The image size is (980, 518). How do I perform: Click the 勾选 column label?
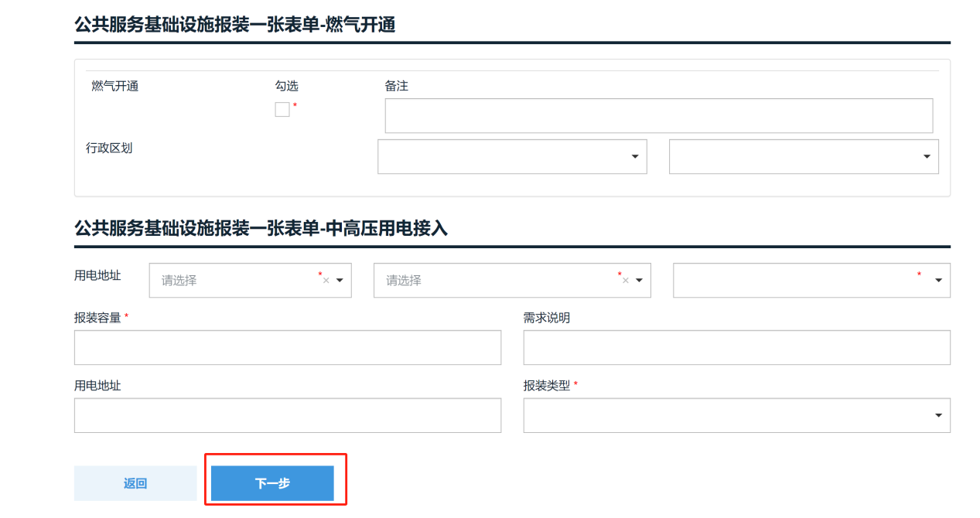pos(286,86)
